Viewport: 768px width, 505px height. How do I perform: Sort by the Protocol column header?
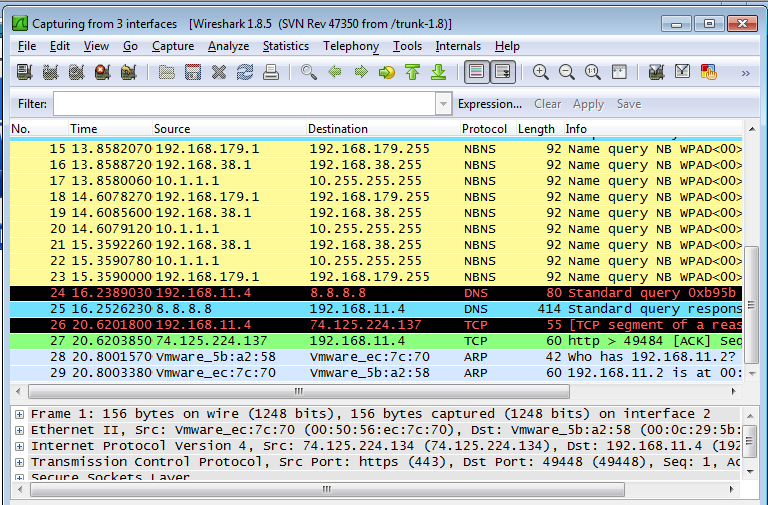pos(487,129)
